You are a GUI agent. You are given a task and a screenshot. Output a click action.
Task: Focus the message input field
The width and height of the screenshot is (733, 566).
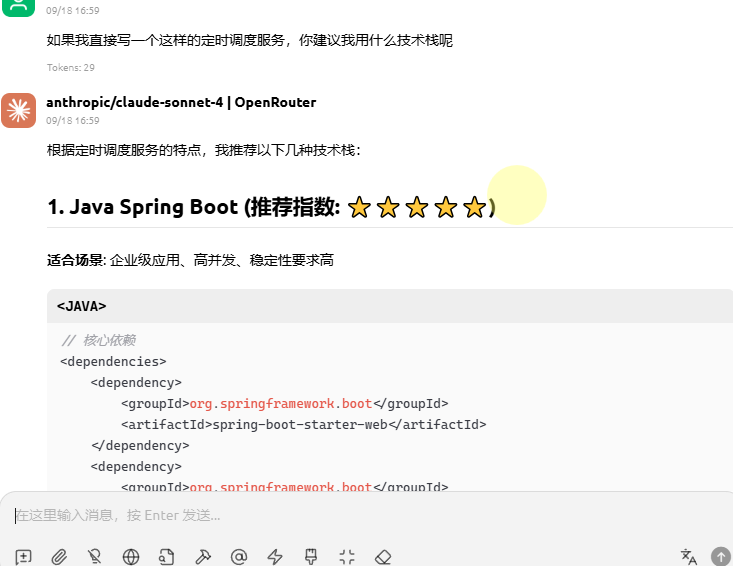click(x=366, y=516)
